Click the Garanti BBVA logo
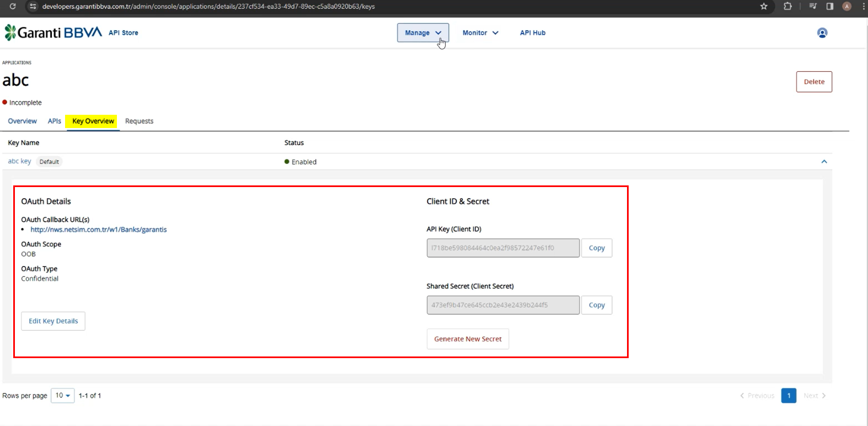Image resolution: width=868 pixels, height=426 pixels. [x=53, y=33]
